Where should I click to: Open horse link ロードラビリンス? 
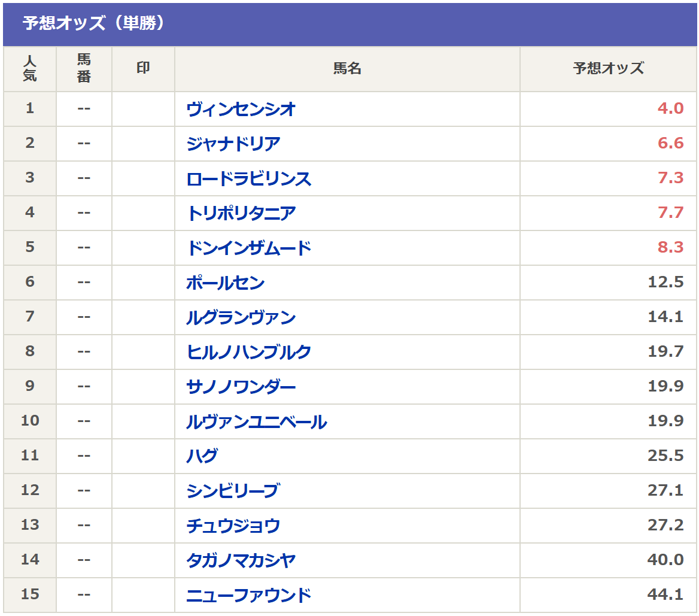coord(249,178)
